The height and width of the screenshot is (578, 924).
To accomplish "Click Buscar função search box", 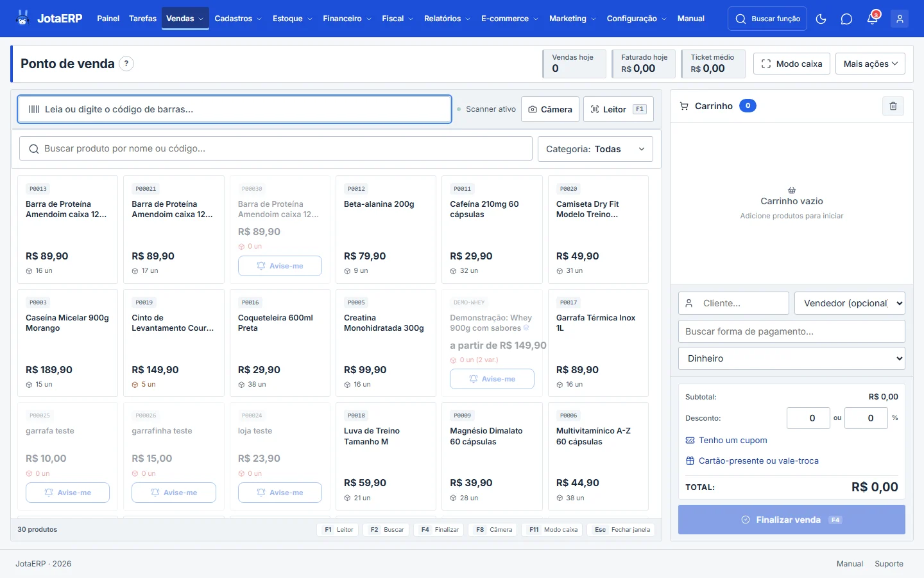I will pyautogui.click(x=767, y=19).
